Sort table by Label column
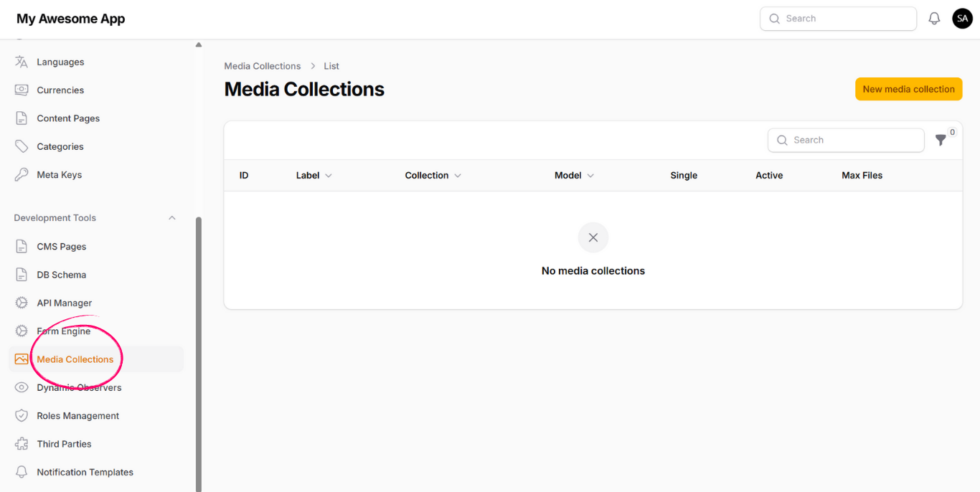 314,176
